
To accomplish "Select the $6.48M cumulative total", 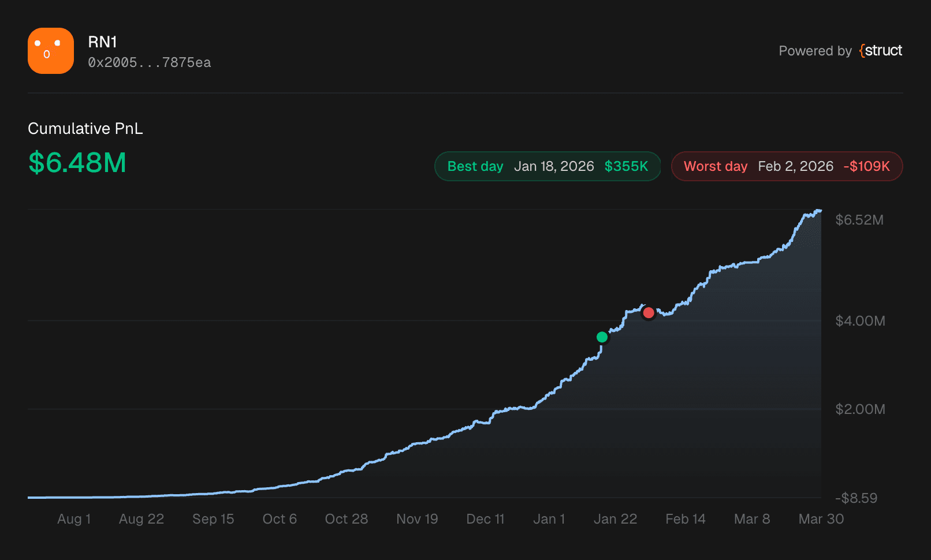I will click(77, 163).
